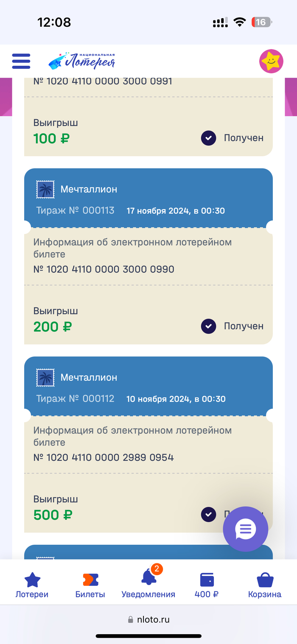Image resolution: width=297 pixels, height=644 pixels.
Task: Open the Уведомления bell icon
Action: point(148,578)
